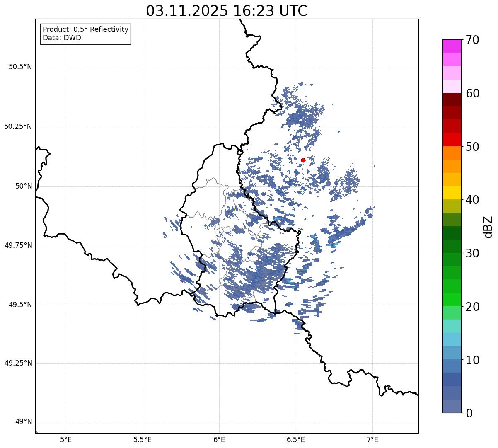
Task: Click the dBZ colorbar axis label
Action: (x=488, y=226)
